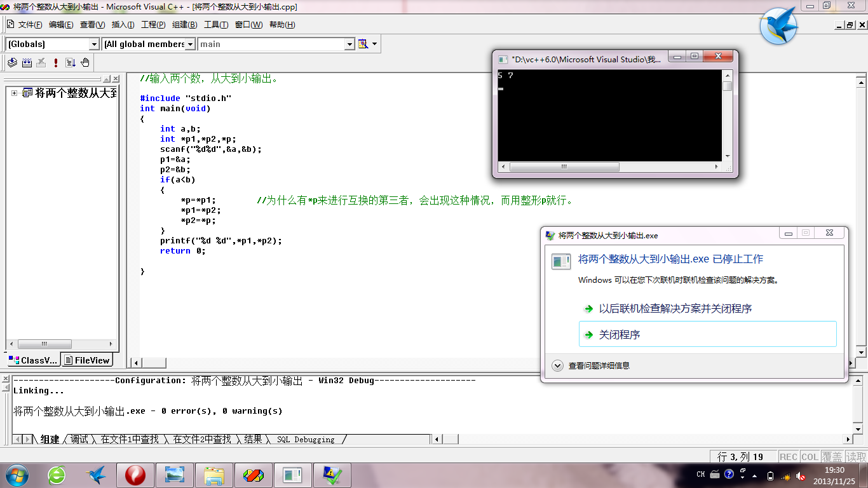Click the crashed program window taskbar icon
Screen dimensions: 868x488
pyautogui.click(x=293, y=475)
